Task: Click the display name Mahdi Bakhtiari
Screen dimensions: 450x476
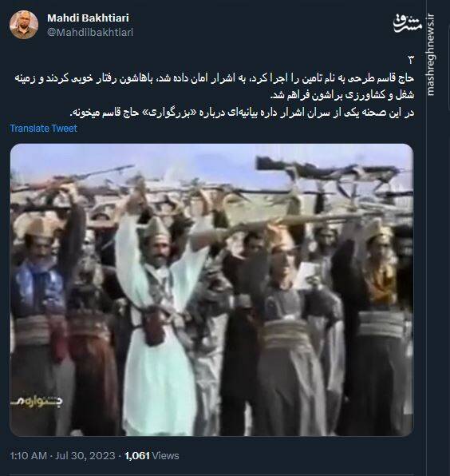Action: (x=88, y=18)
